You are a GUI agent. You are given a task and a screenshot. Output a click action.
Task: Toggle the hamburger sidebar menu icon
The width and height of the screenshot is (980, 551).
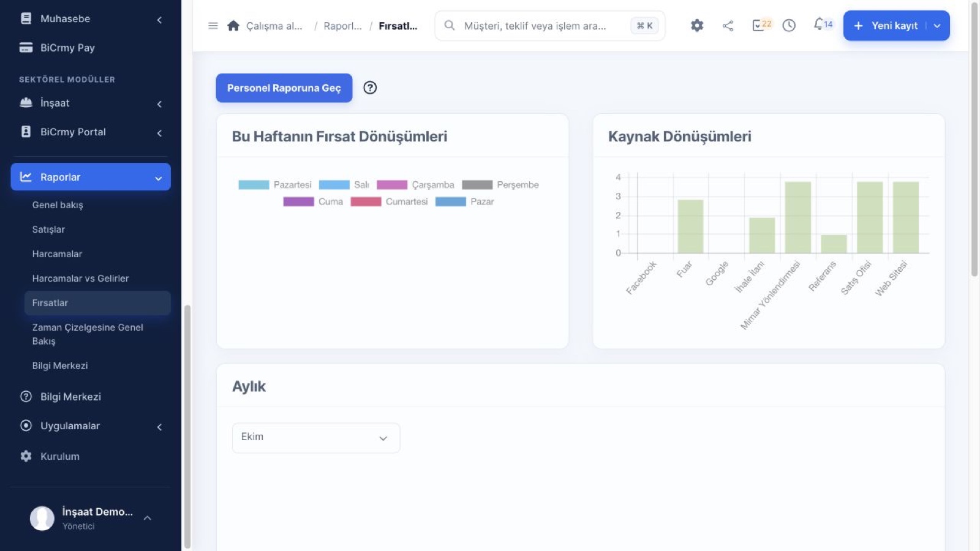click(213, 26)
